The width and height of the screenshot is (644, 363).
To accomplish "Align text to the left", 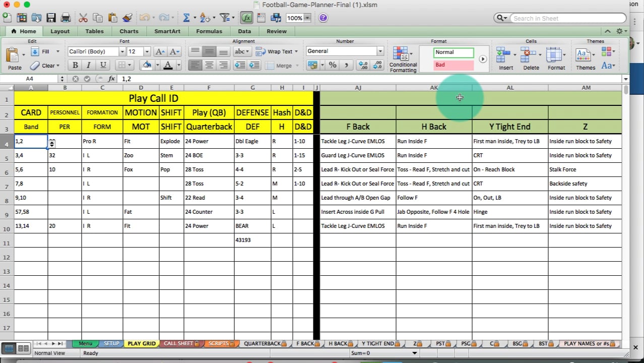I will click(x=195, y=65).
